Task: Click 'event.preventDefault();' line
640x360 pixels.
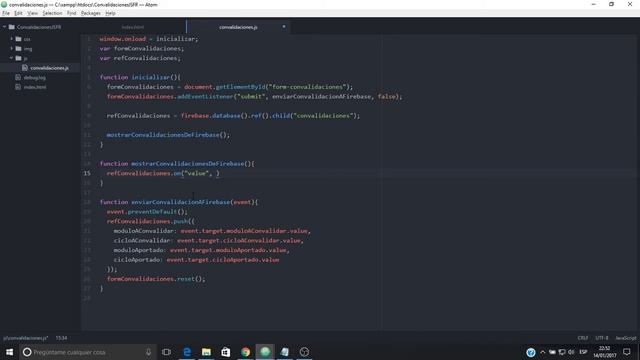Action: [147, 211]
